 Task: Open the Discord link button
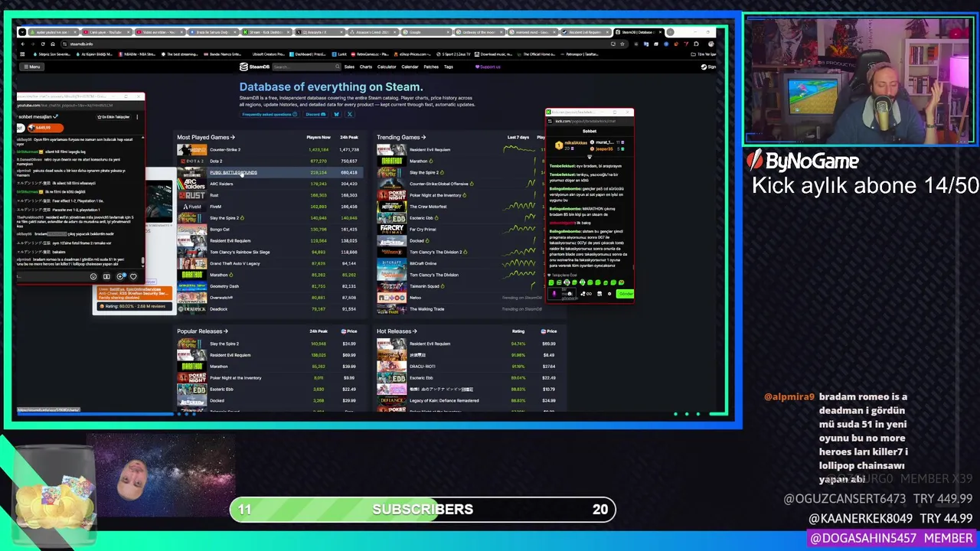click(x=315, y=114)
